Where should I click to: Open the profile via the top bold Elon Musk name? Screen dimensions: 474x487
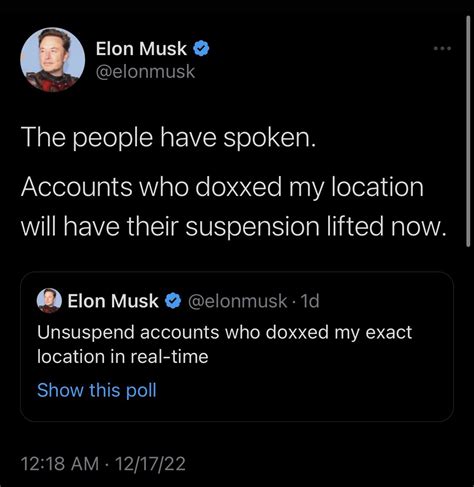click(x=141, y=49)
